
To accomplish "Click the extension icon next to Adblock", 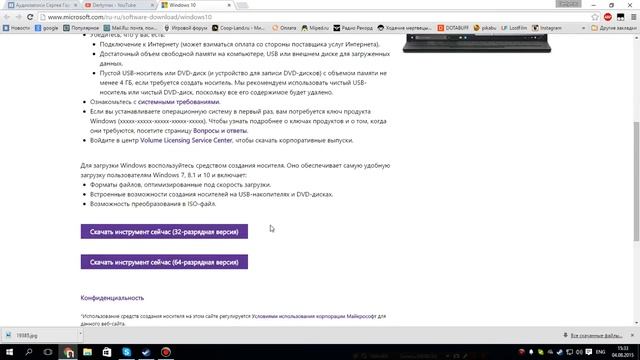I will (x=620, y=17).
